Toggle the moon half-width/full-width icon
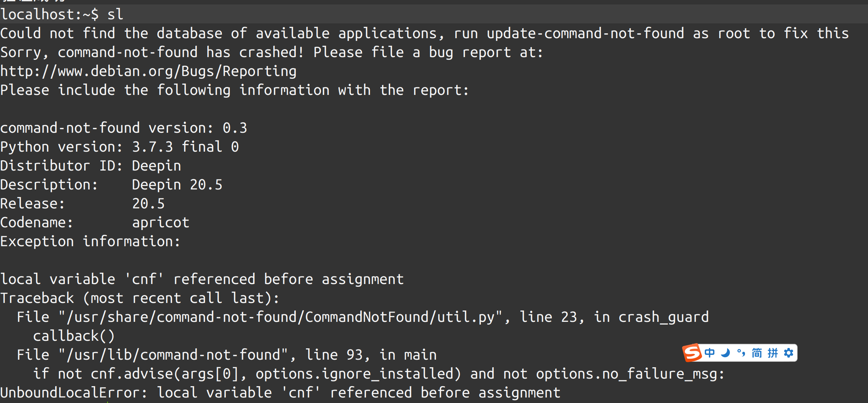The width and height of the screenshot is (868, 403). [725, 353]
